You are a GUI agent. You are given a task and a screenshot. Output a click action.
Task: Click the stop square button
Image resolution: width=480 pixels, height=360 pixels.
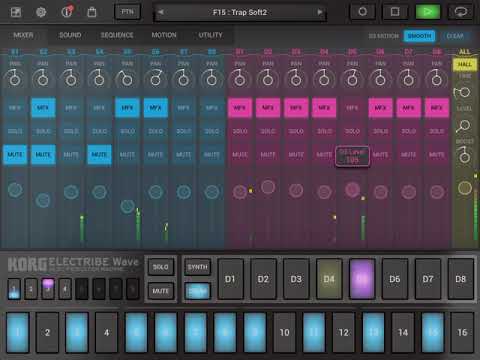(395, 12)
